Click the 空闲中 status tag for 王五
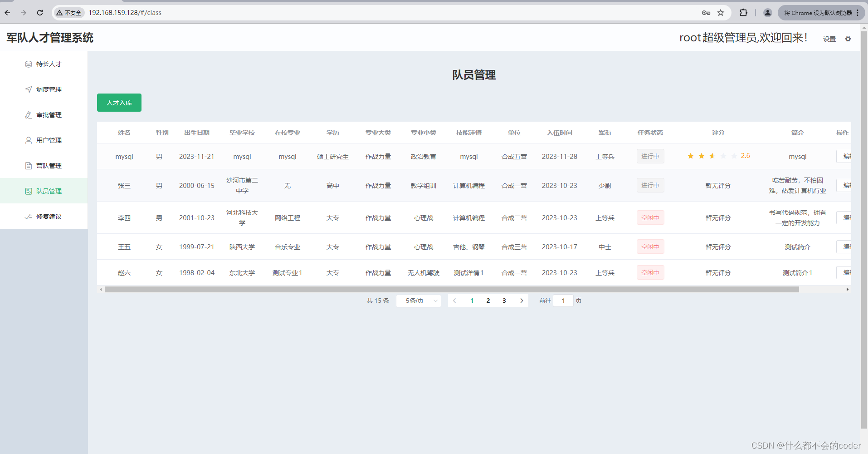Image resolution: width=868 pixels, height=454 pixels. click(650, 247)
